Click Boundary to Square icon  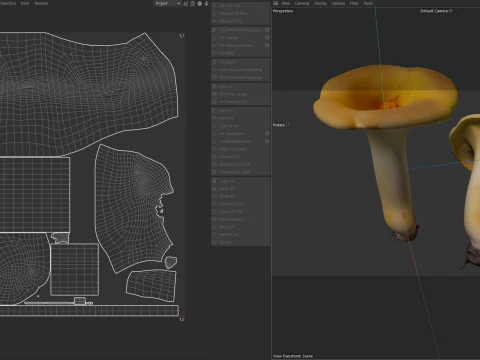tap(214, 172)
